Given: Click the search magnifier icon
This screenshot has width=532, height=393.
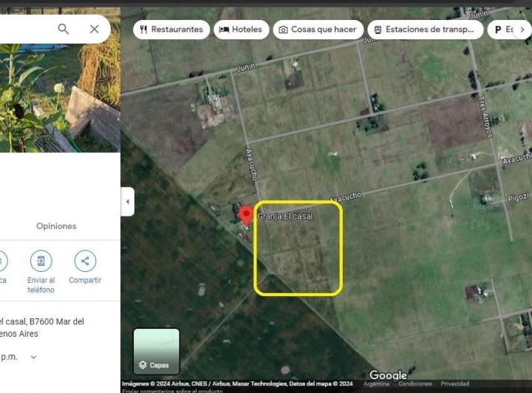Looking at the screenshot, I should tap(64, 29).
